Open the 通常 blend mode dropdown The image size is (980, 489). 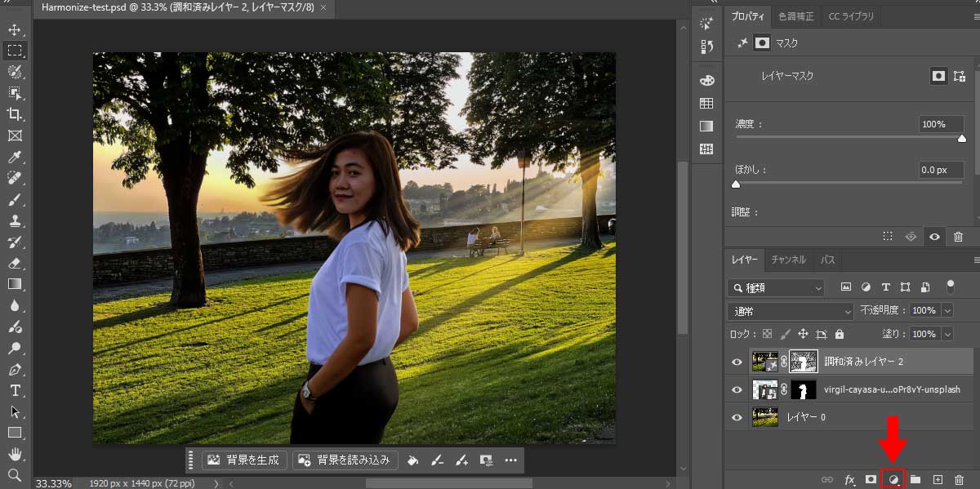point(791,311)
